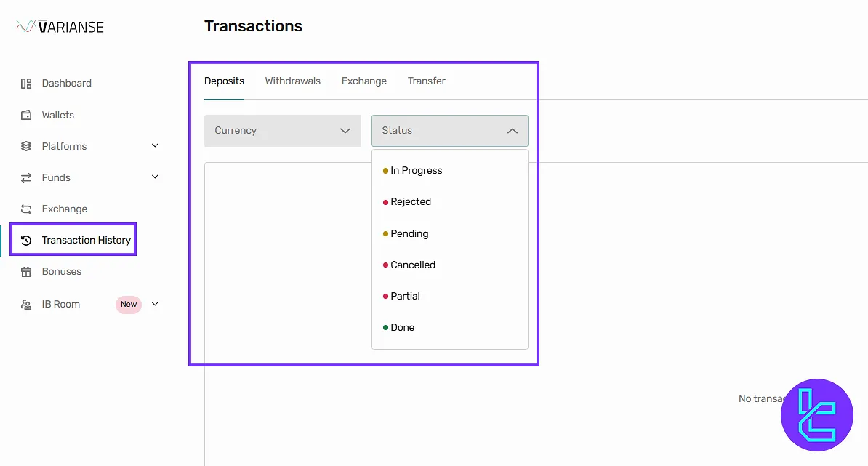Click the Funds transfer arrows icon
The width and height of the screenshot is (868, 466).
(x=26, y=177)
